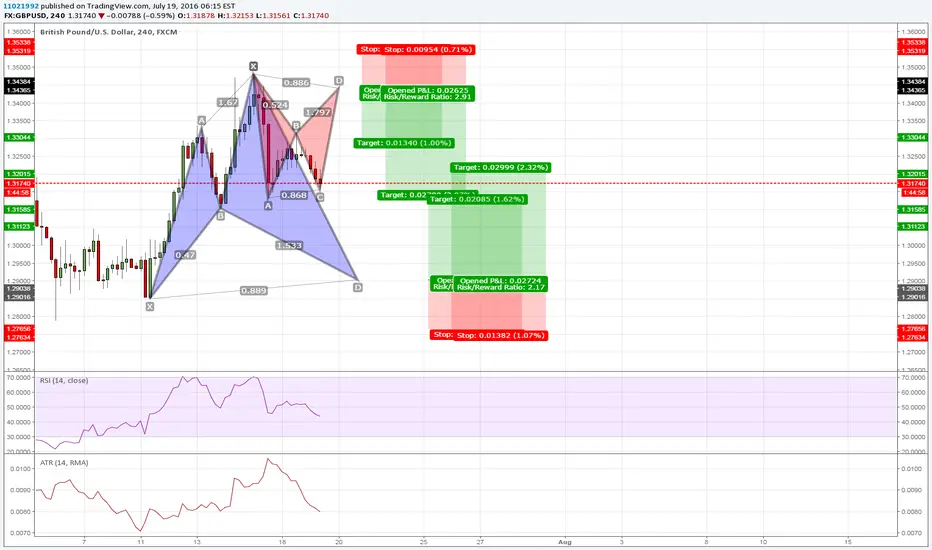Click the Target: 0.02085 (1.62%) label
The height and width of the screenshot is (550, 932).
point(477,199)
